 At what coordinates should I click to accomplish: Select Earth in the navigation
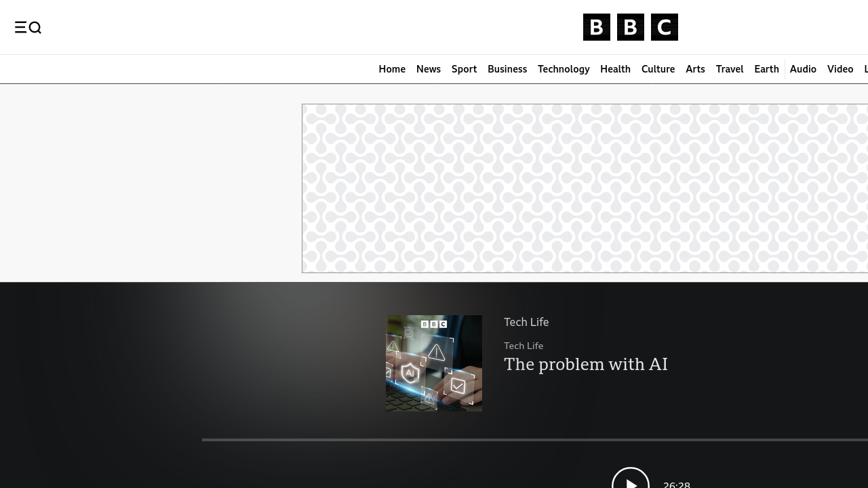(766, 69)
